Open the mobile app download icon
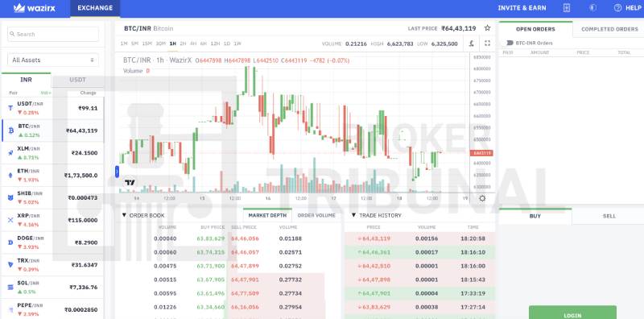 567,8
